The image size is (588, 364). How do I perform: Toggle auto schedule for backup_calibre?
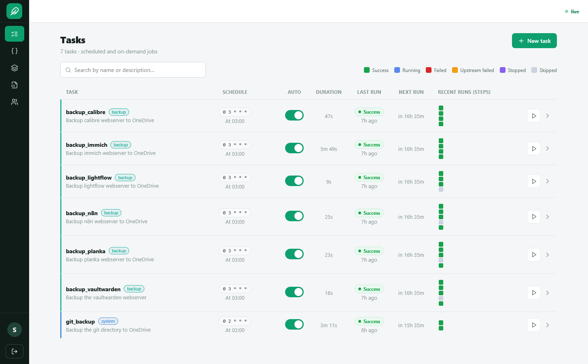click(294, 115)
